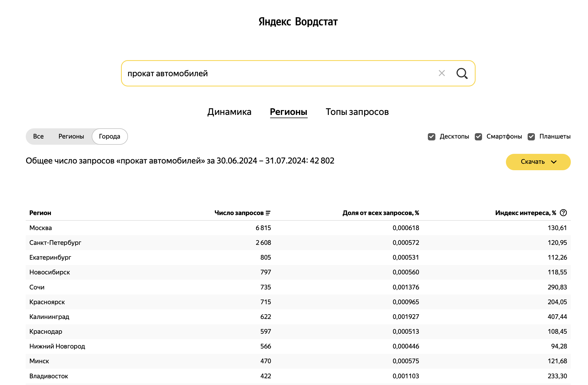Toggle the Планшеты checkbox
The width and height of the screenshot is (588, 385).
tap(531, 137)
